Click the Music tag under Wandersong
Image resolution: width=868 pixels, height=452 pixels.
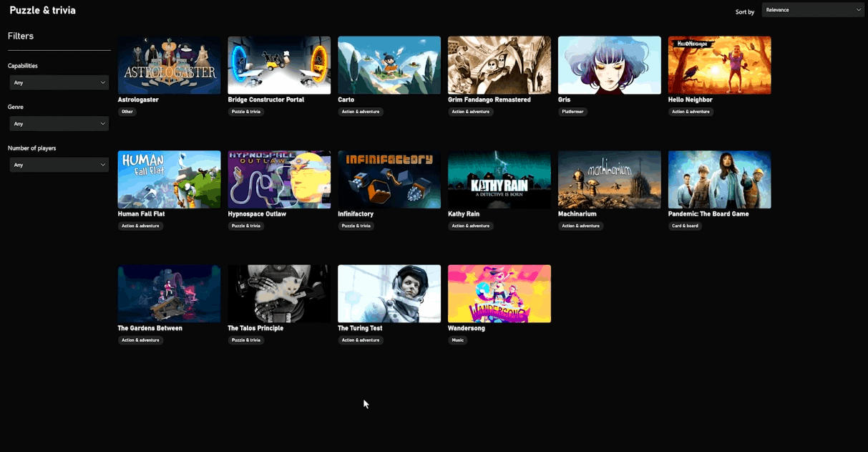click(x=457, y=340)
